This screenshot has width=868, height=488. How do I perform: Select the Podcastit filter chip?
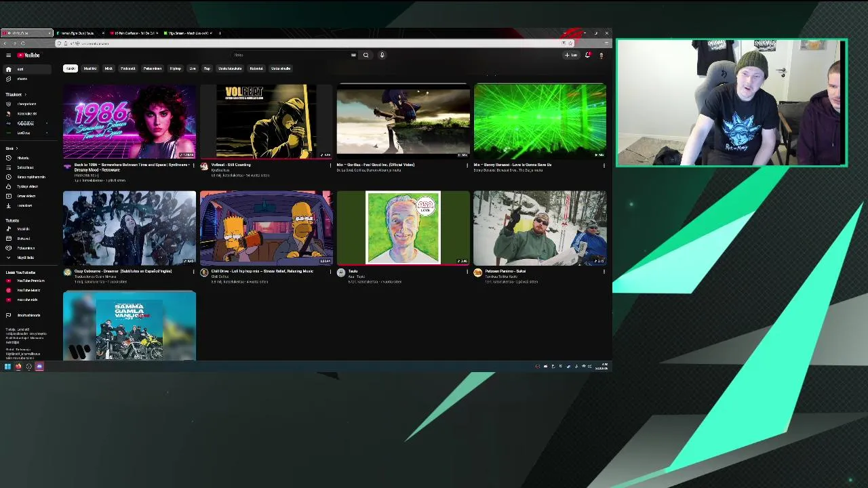[128, 68]
